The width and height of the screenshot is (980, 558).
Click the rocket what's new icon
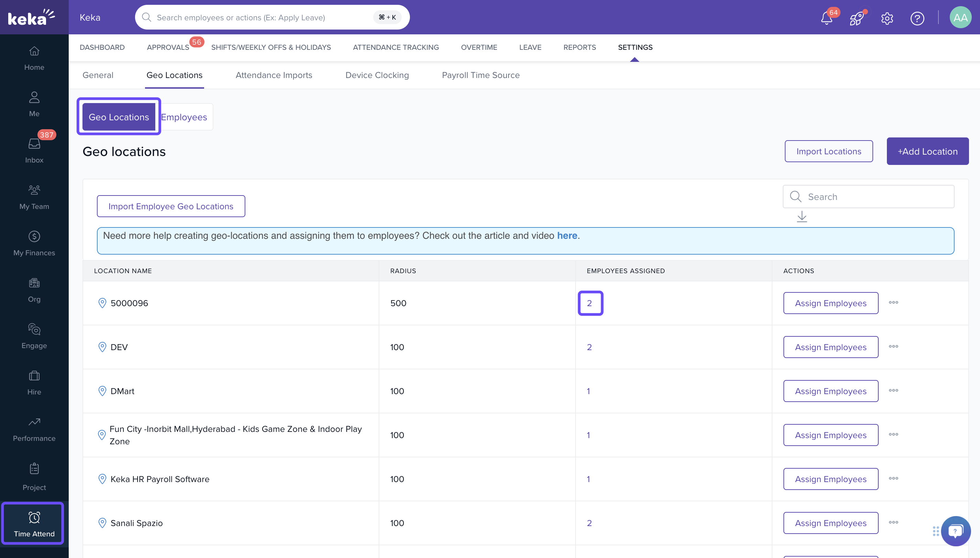(x=856, y=18)
